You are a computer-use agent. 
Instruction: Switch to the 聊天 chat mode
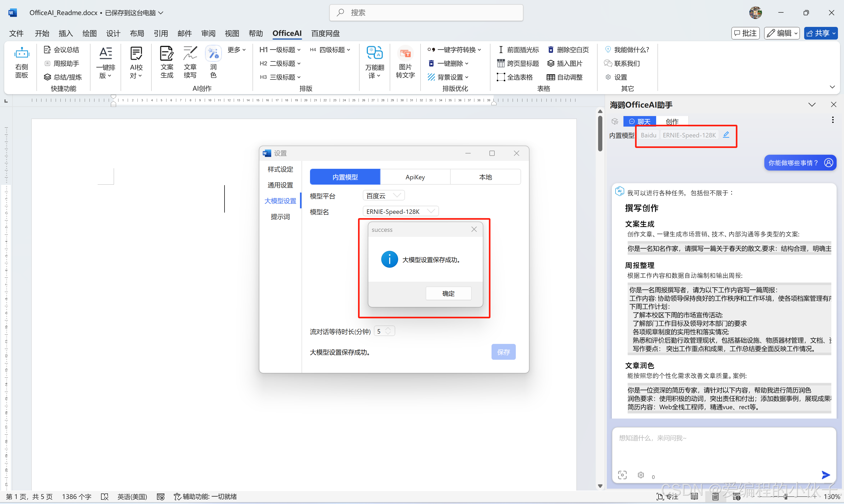coord(640,121)
